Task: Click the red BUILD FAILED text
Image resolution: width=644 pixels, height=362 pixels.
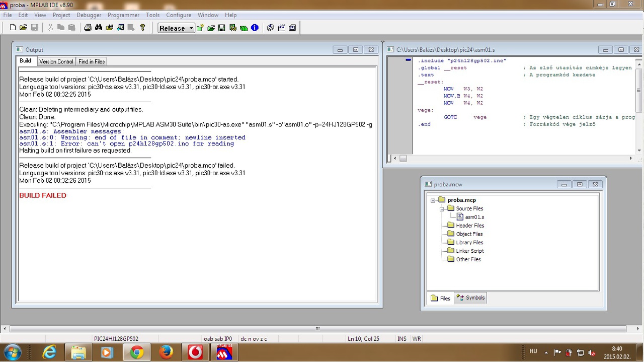Action: click(43, 195)
